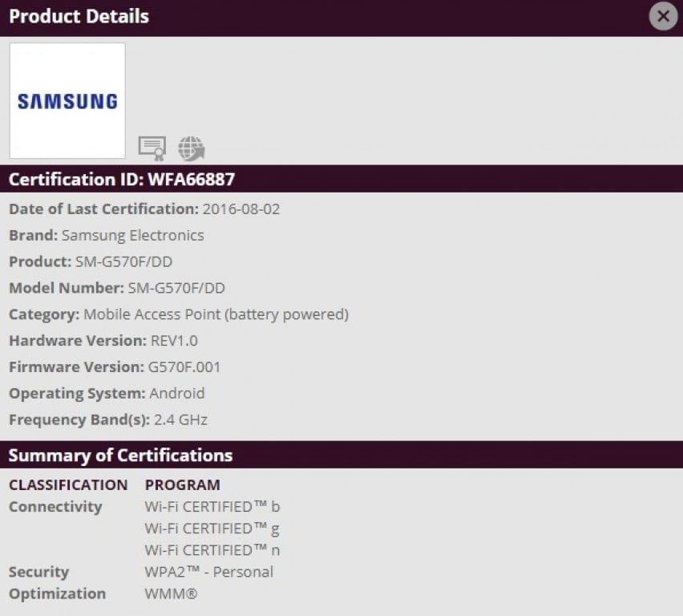Click the globe website link icon
This screenshot has width=683, height=616.
192,148
